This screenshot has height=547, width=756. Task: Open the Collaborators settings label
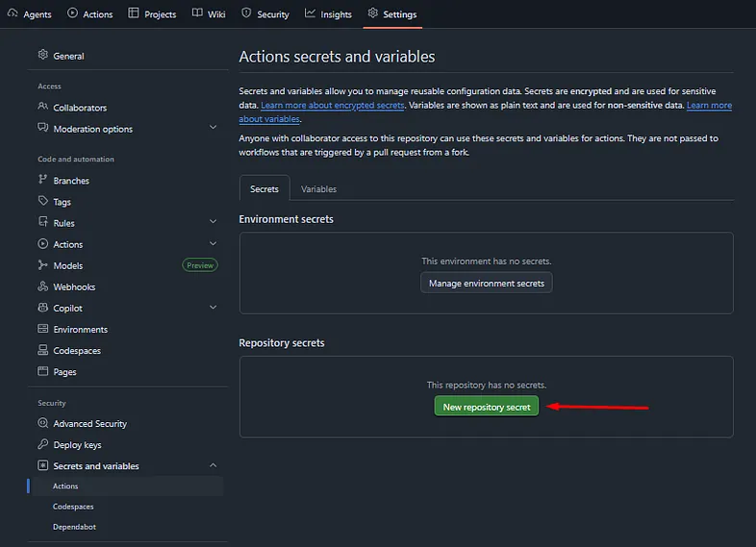point(80,108)
